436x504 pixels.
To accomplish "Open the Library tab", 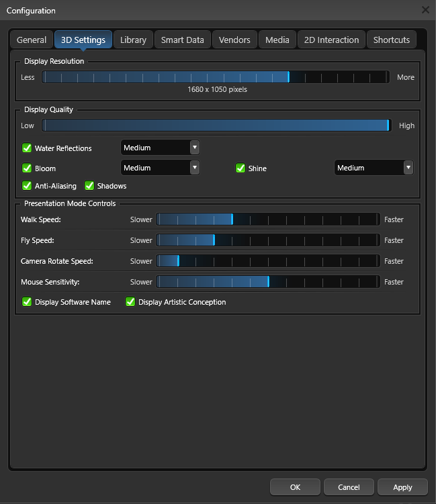I will 133,40.
